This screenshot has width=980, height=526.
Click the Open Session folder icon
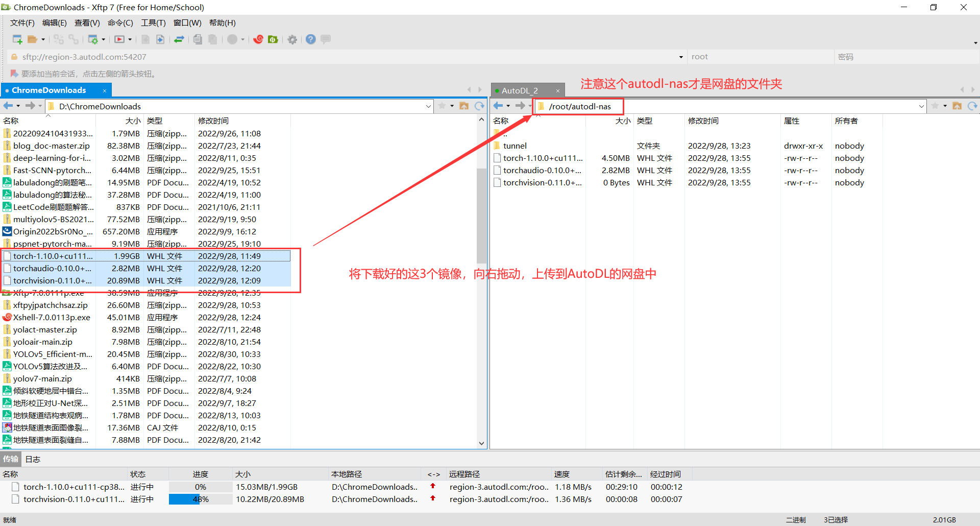pyautogui.click(x=33, y=39)
